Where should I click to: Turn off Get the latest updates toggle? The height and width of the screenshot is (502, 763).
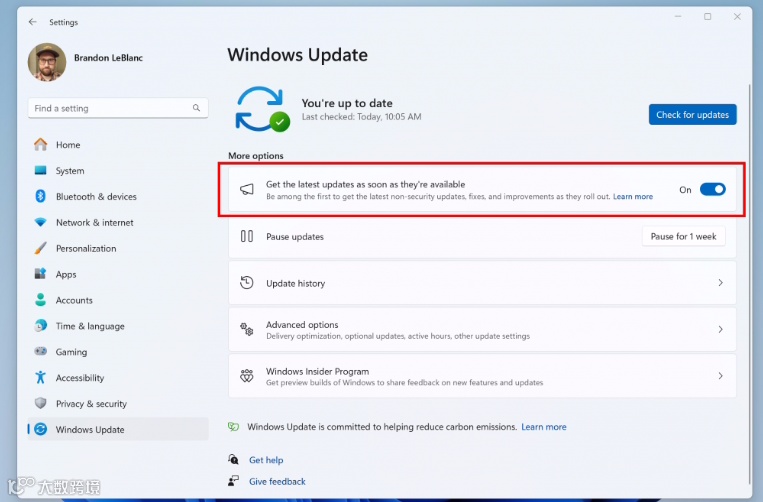point(712,190)
